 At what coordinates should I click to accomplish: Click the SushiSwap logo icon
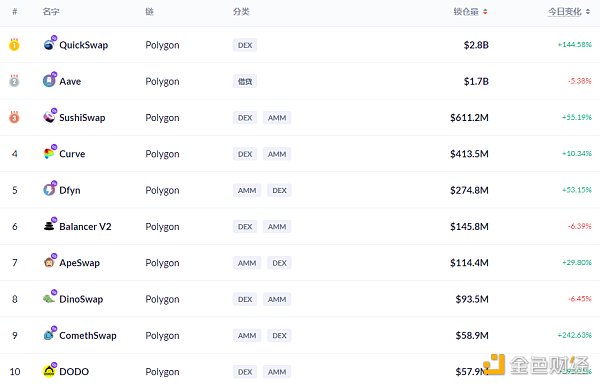click(49, 117)
